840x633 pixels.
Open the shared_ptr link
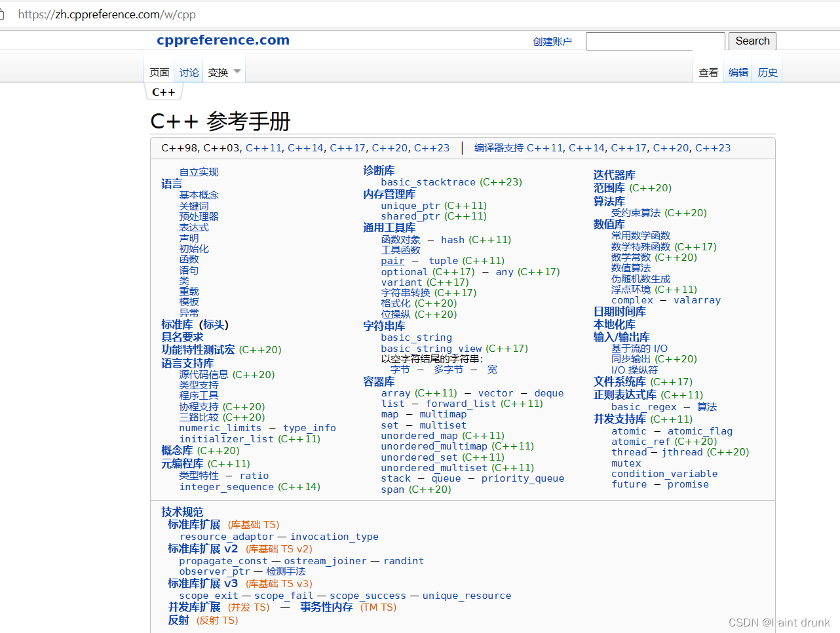(x=411, y=216)
